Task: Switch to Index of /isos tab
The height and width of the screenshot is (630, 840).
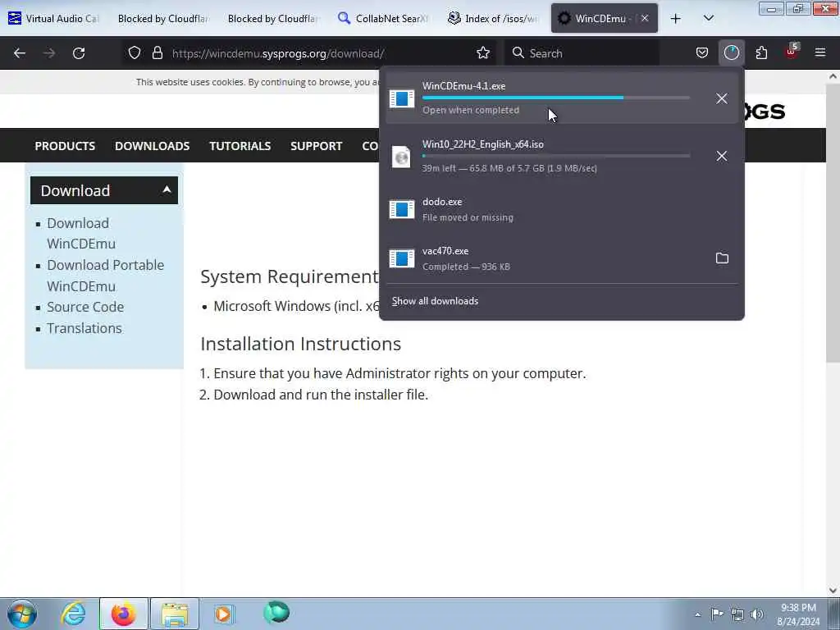Action: 493,18
